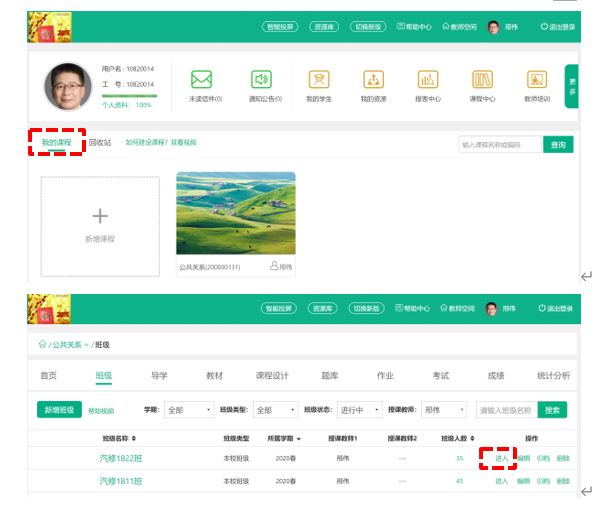This screenshot has width=614, height=506.
Task: Open the 课程中心 icon
Action: 482,80
